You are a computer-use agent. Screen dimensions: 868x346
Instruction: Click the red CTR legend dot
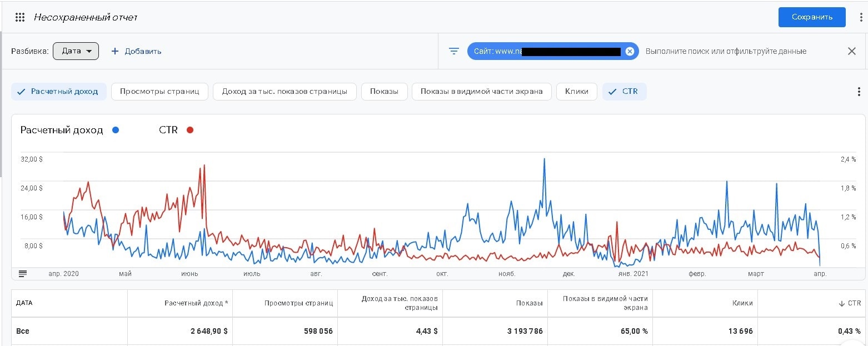(x=190, y=130)
